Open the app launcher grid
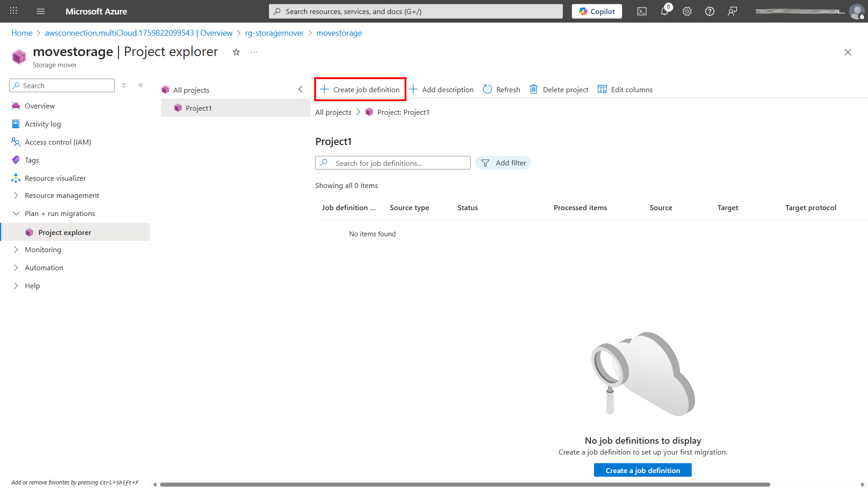 point(13,11)
